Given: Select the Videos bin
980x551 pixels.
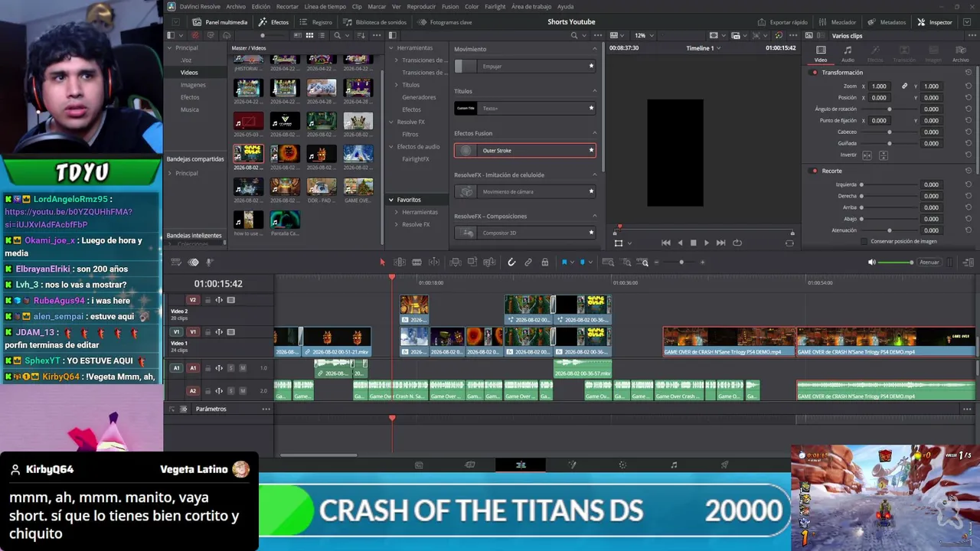Looking at the screenshot, I should pyautogui.click(x=189, y=73).
